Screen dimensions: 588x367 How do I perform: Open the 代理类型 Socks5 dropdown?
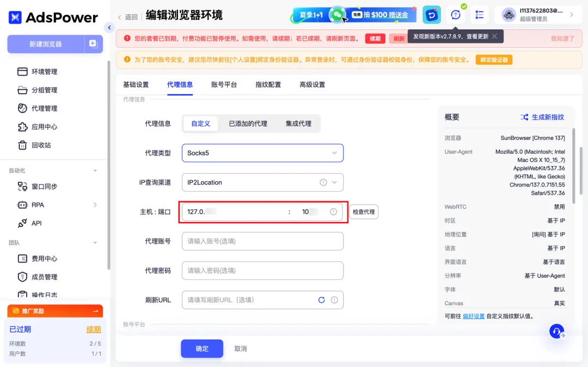click(262, 153)
